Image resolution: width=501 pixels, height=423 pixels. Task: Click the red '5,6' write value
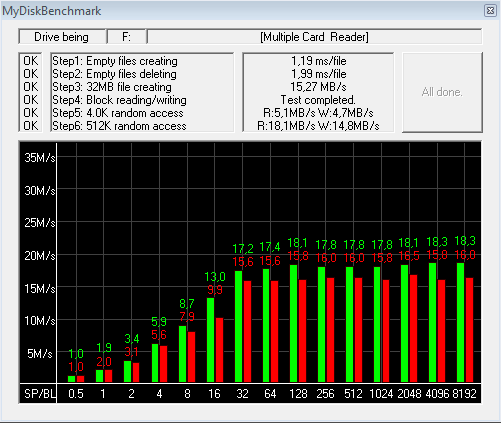(159, 335)
